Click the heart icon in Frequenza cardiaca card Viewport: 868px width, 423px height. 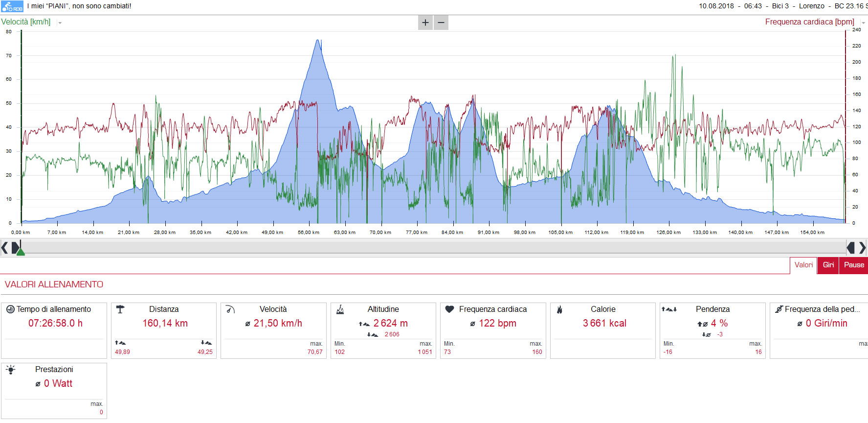click(450, 309)
